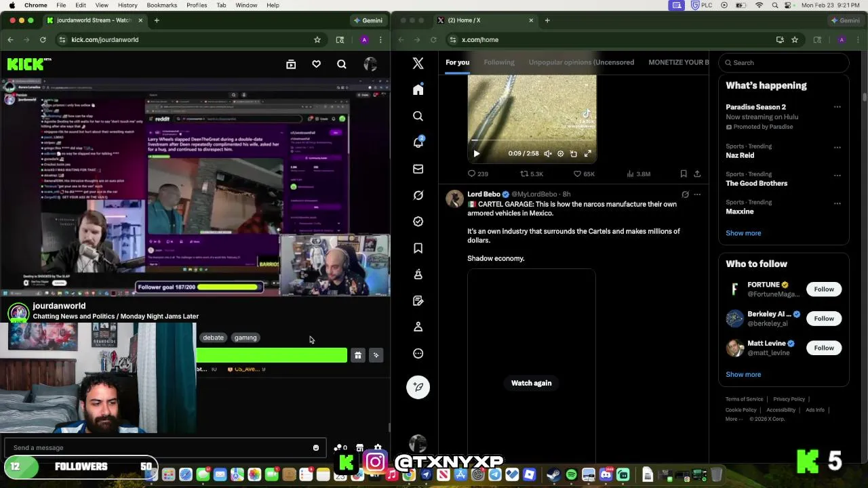Click sparkle icon beside gift button
Viewport: 868px width, 488px height.
[376, 355]
